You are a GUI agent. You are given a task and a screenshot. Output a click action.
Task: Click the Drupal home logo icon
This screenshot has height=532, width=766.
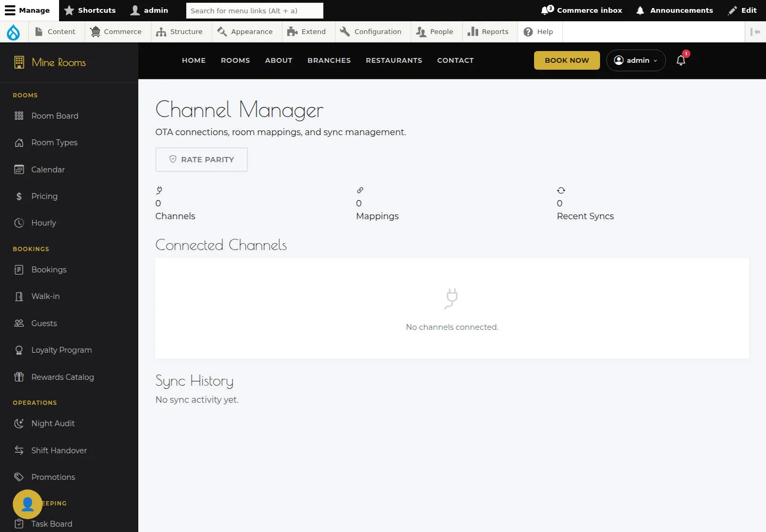pos(13,32)
